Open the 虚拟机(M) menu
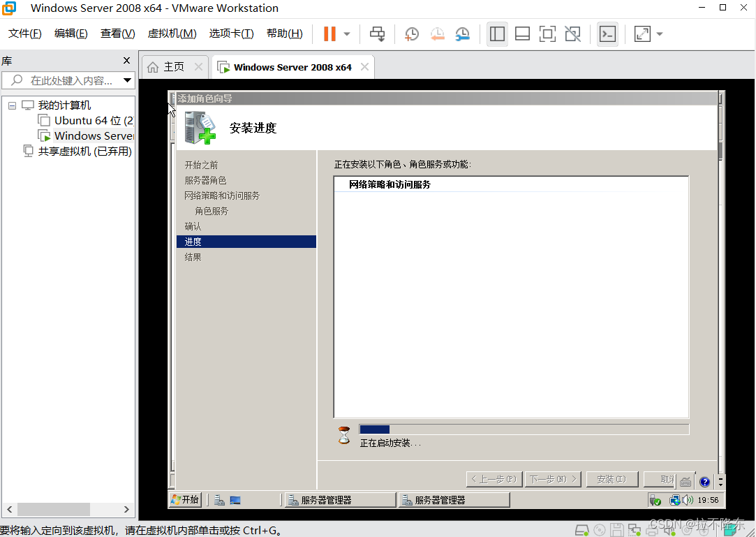 172,34
